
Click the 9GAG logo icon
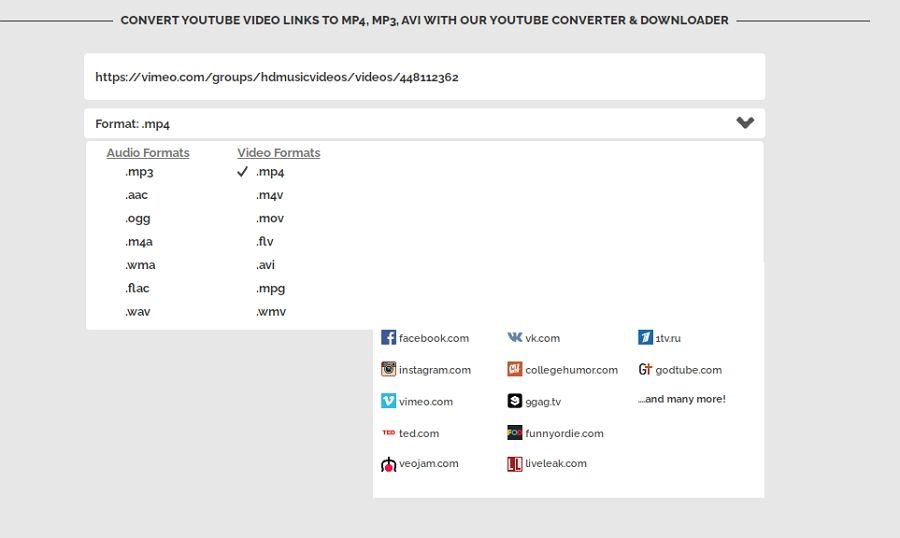click(515, 401)
